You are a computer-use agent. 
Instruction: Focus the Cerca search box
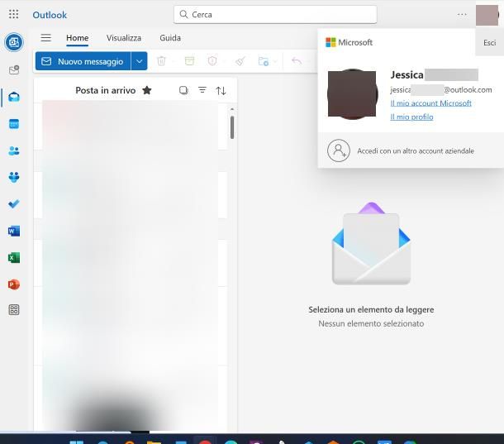275,15
